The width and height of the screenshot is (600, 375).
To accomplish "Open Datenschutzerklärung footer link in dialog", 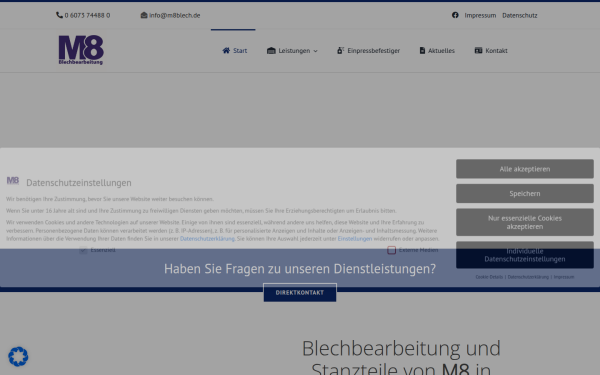I will pyautogui.click(x=528, y=277).
